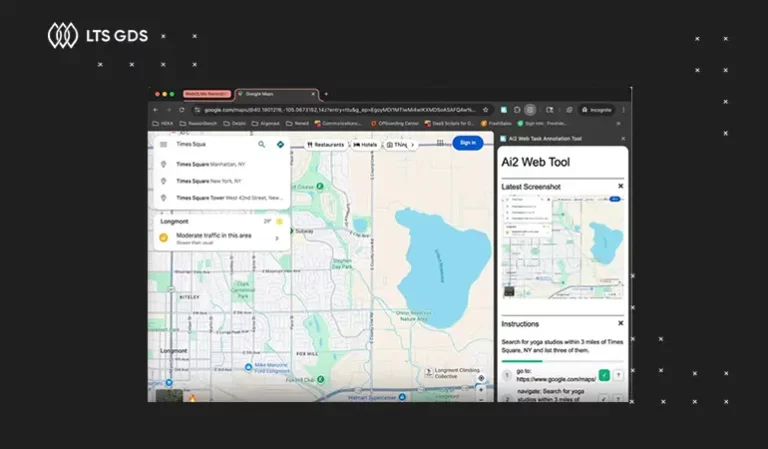768x449 pixels.
Task: Expand more category chips with arrow
Action: click(412, 145)
